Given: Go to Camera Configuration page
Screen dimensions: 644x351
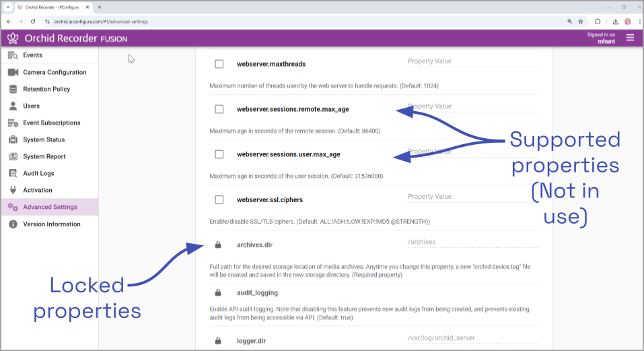Looking at the screenshot, I should point(49,72).
